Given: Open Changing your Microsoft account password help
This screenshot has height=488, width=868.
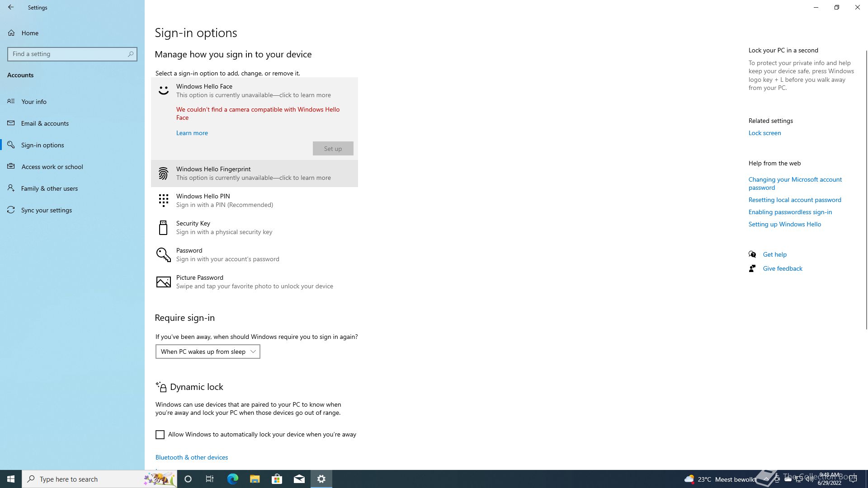Looking at the screenshot, I should 795,183.
